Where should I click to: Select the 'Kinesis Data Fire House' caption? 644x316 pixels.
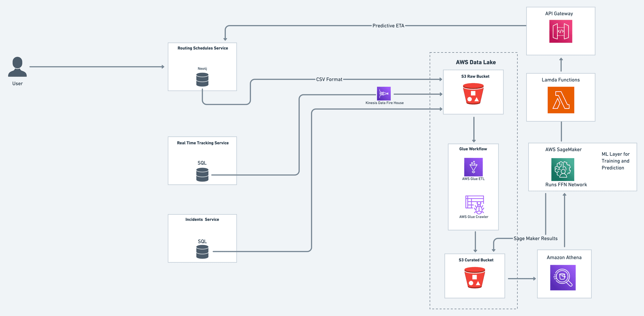(x=384, y=103)
